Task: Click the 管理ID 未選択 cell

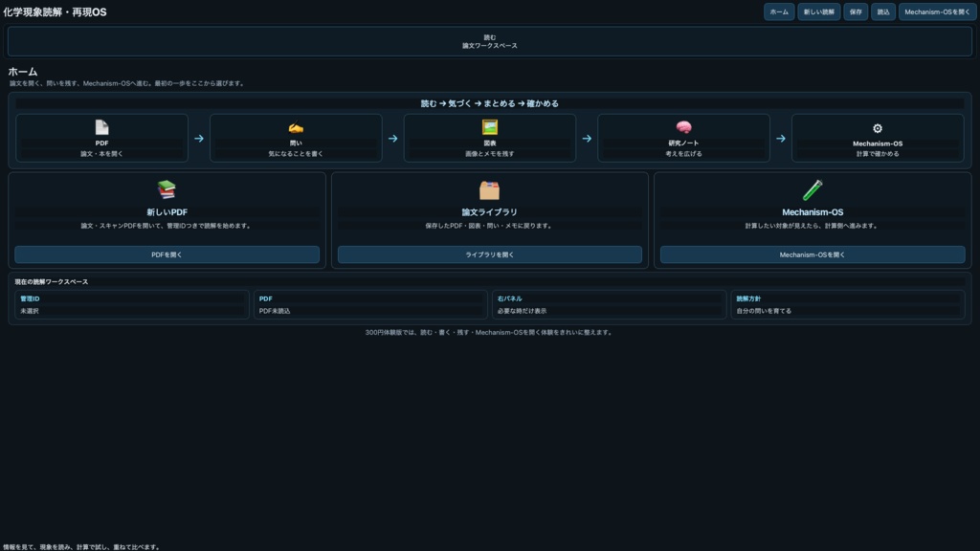Action: (x=131, y=305)
